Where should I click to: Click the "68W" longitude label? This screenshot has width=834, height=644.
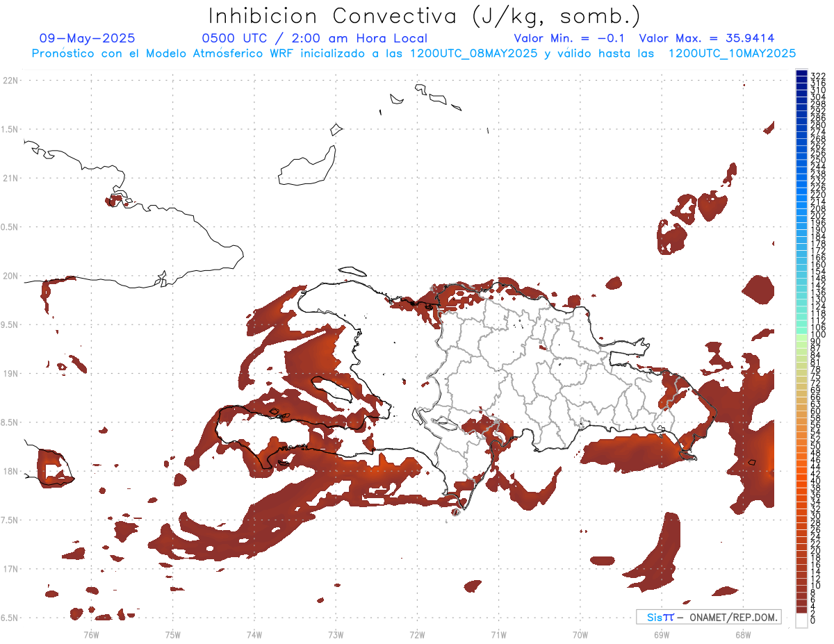coord(743,634)
